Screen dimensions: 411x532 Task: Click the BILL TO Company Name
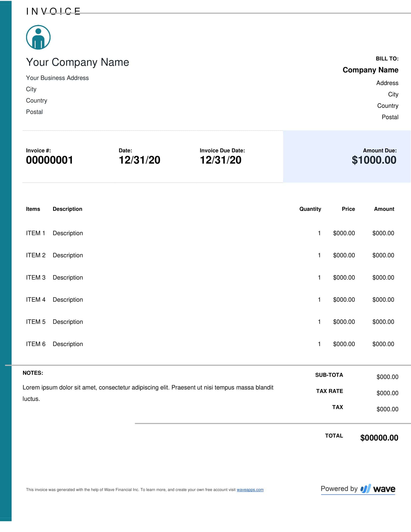(x=370, y=70)
